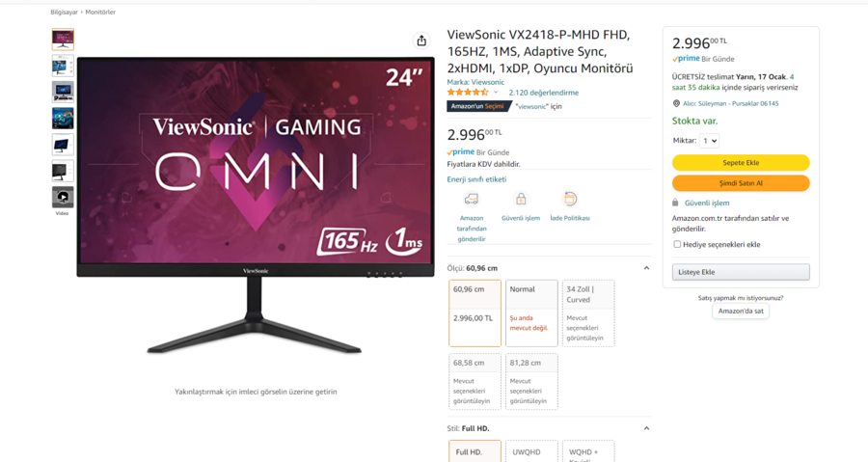
Task: Choose the UWQHD style option
Action: 530,451
